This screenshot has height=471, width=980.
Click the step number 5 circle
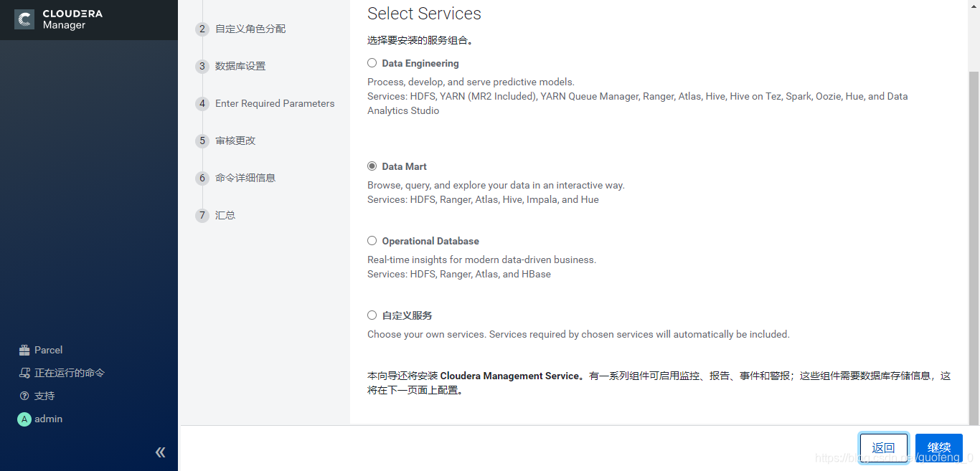click(202, 141)
